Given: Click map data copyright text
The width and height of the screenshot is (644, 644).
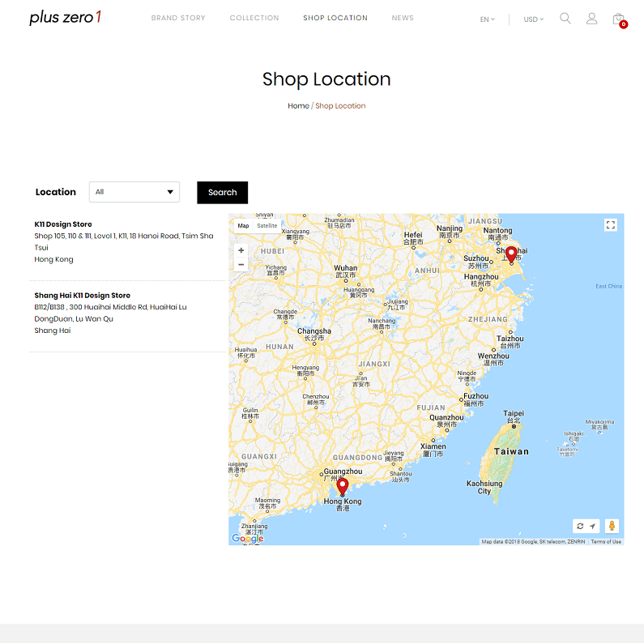Looking at the screenshot, I should point(533,542).
